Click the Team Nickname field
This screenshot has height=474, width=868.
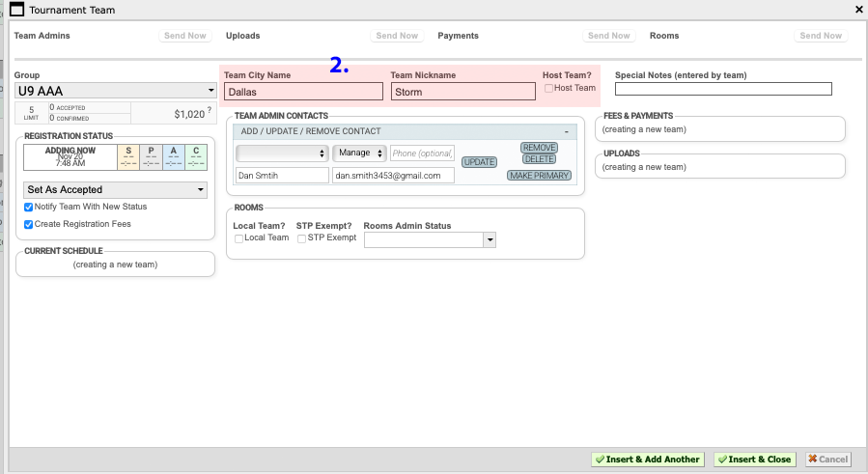[463, 92]
